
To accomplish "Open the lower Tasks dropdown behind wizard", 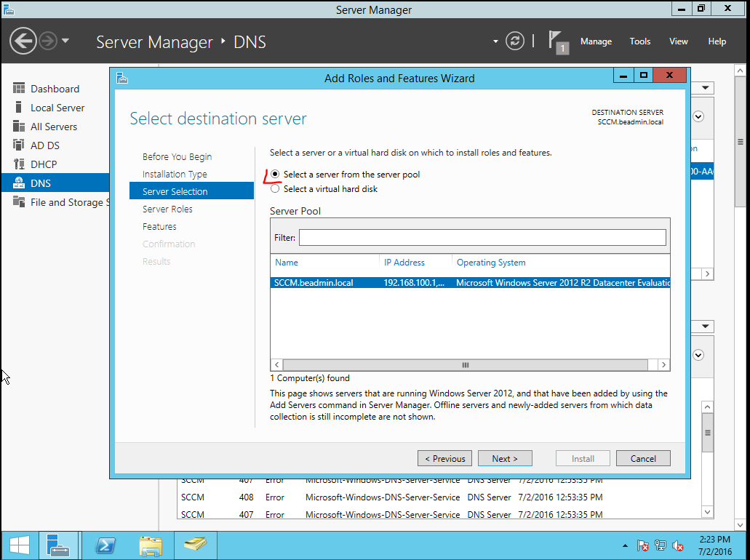I will 705,326.
